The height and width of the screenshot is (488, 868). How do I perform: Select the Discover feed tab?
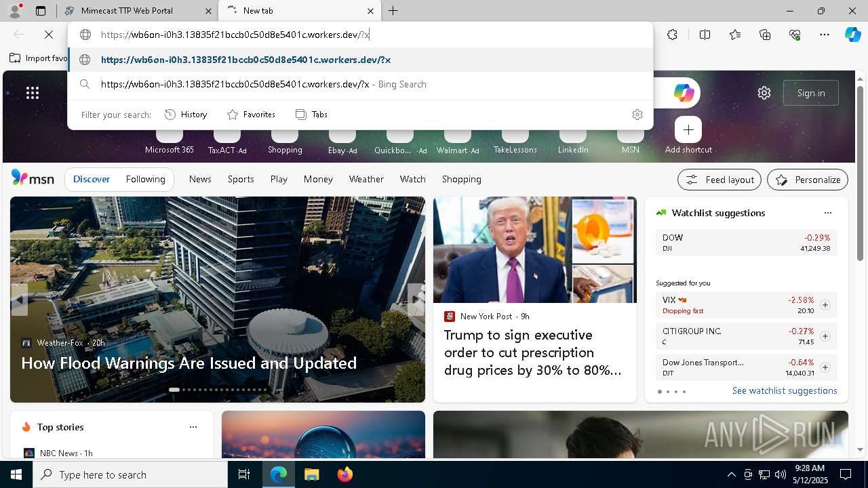click(92, 179)
